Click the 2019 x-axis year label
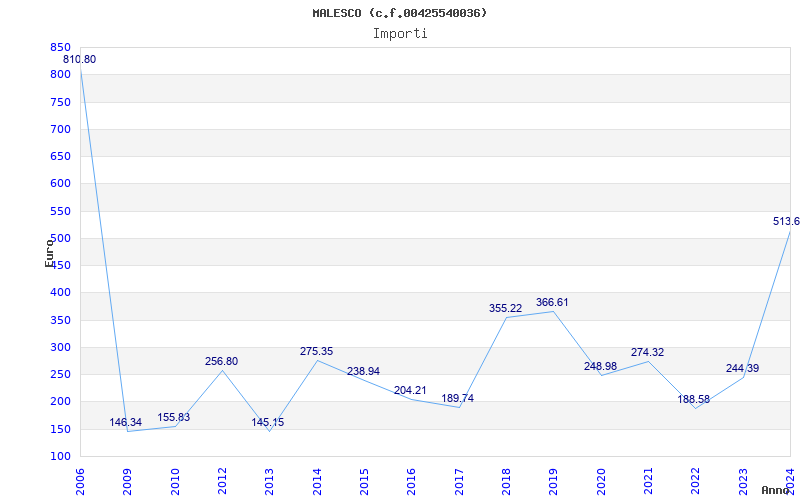800x500 pixels. point(554,482)
